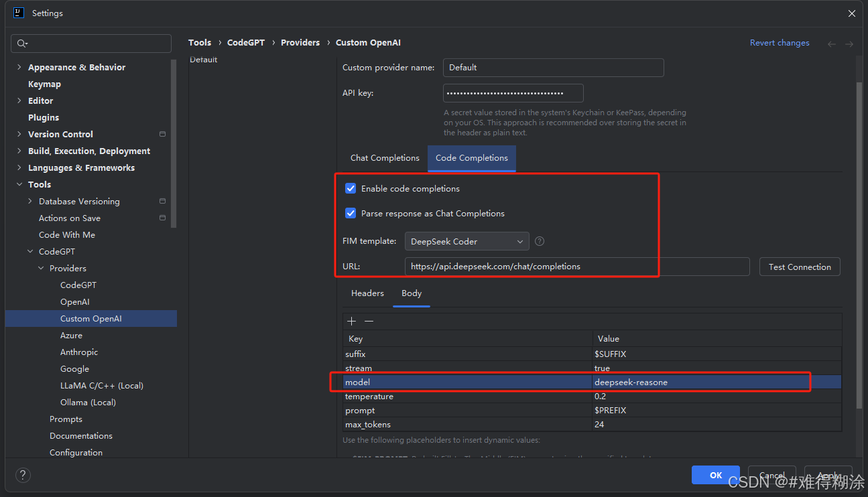868x497 pixels.
Task: Click the max_tokens value 24 cell
Action: coord(717,424)
